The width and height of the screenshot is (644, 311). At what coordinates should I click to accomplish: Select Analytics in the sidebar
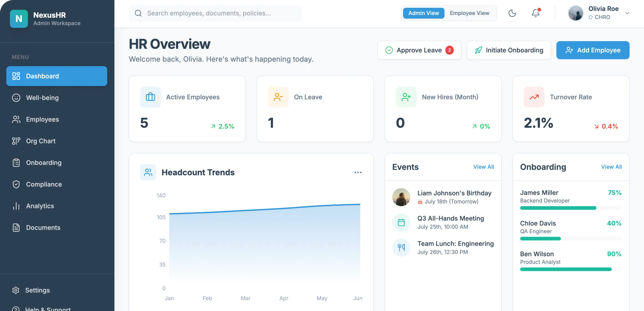40,206
